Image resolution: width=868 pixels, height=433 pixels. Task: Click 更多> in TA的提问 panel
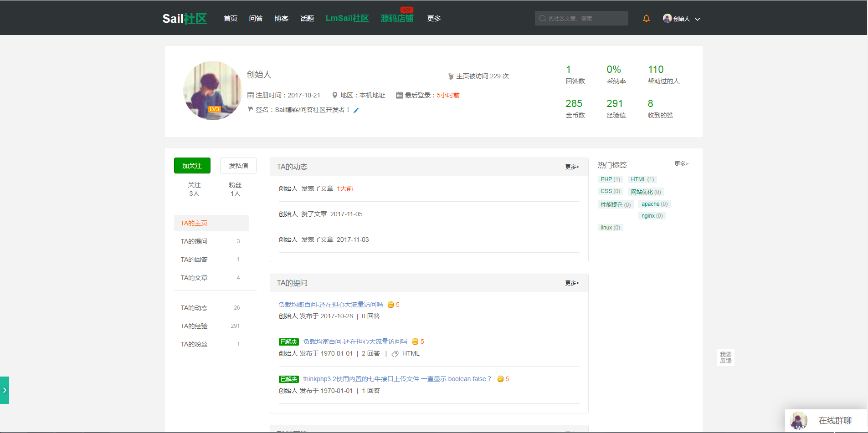point(572,283)
